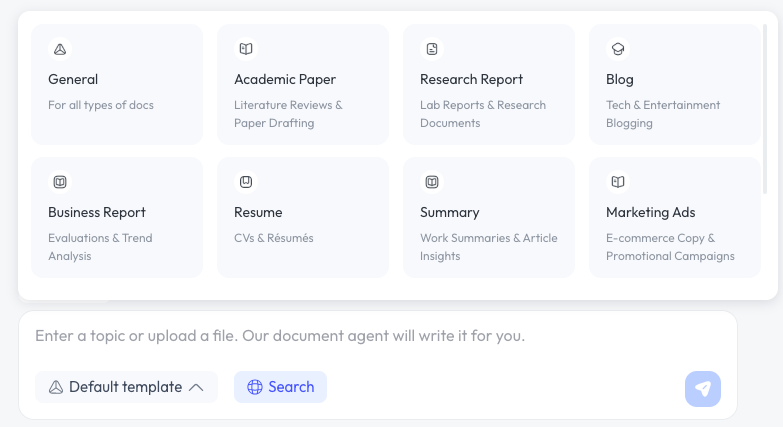Focus the topic entry text field
Screen dimensions: 783x427
377,336
